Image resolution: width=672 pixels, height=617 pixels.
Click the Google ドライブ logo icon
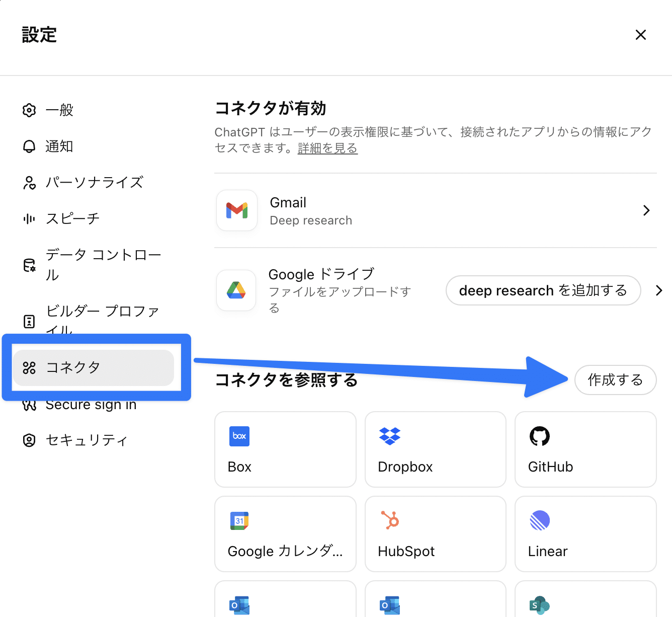(x=236, y=290)
